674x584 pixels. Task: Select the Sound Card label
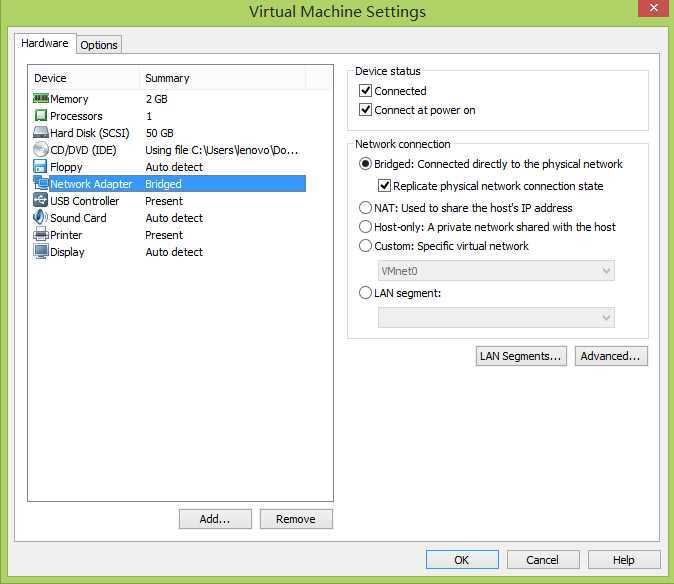78,218
